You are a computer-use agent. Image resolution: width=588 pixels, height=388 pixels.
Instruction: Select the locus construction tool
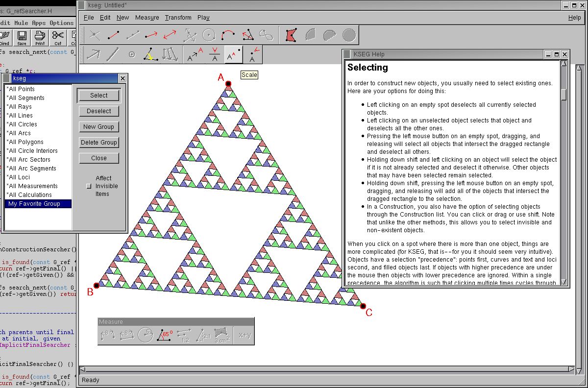pyautogui.click(x=266, y=35)
